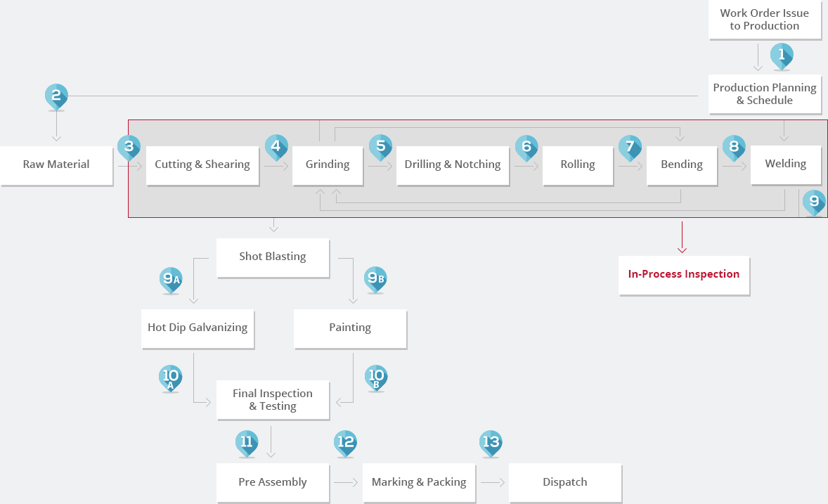
Task: Click the Cutting & Shearing step box
Action: [202, 164]
